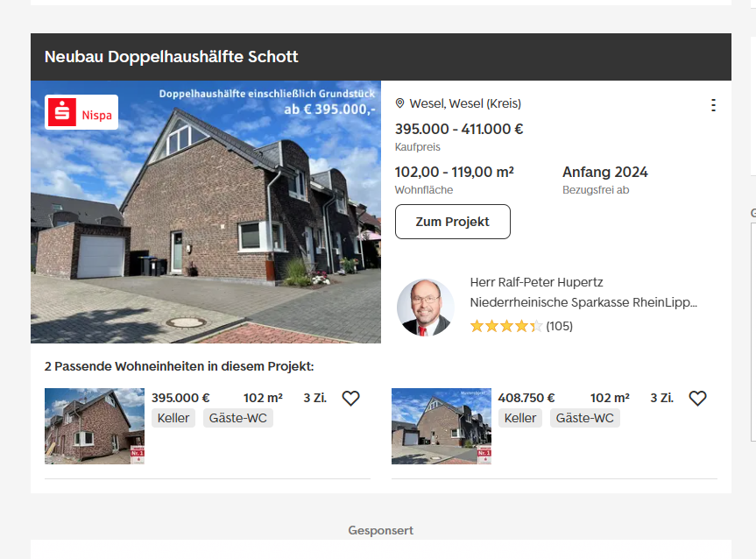This screenshot has width=756, height=559.
Task: Favorite the 395.000 € unit with heart
Action: (x=350, y=399)
